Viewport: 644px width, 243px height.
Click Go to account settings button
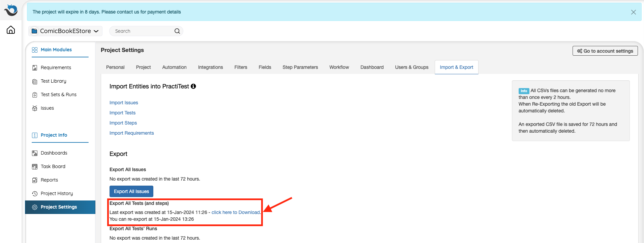(x=605, y=51)
